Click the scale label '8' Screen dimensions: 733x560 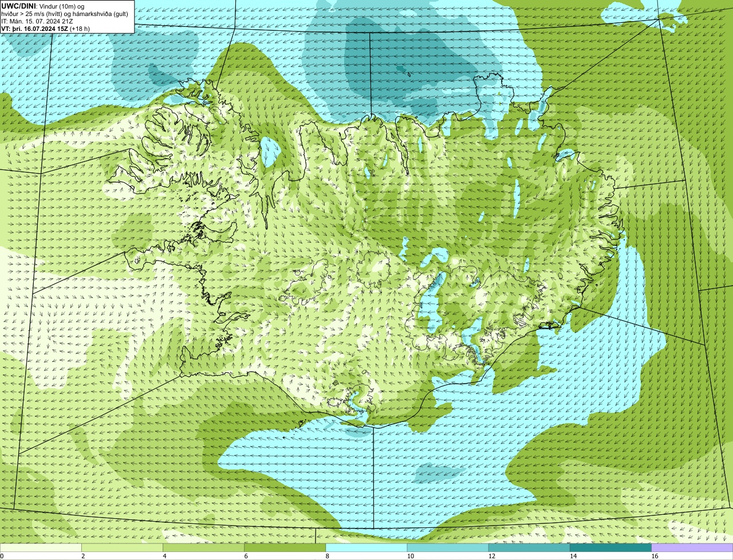[x=327, y=556]
